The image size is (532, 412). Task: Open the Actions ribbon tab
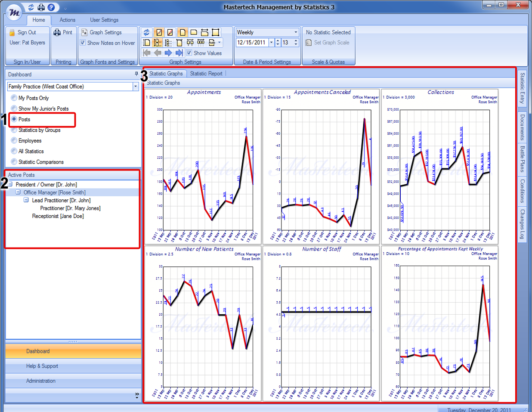(68, 20)
